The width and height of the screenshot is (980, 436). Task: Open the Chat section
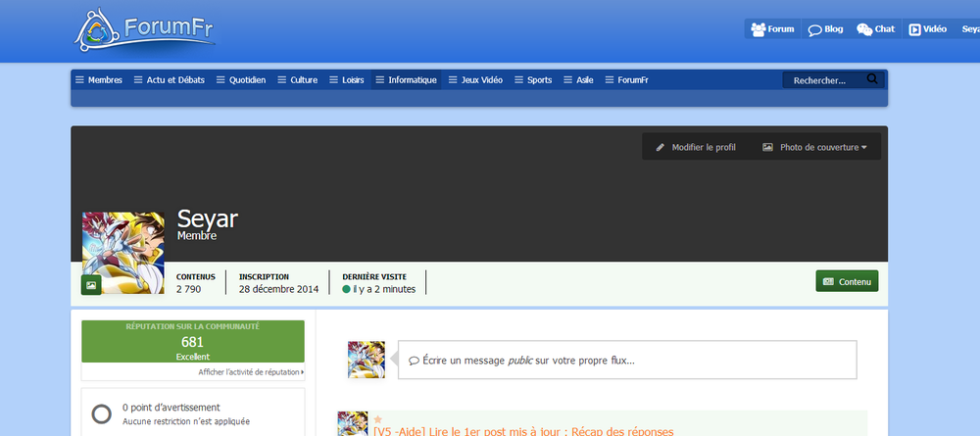[875, 29]
